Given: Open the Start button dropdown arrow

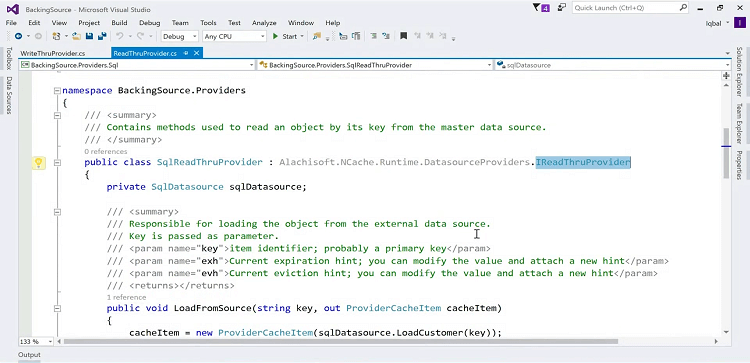Looking at the screenshot, I should coord(302,36).
